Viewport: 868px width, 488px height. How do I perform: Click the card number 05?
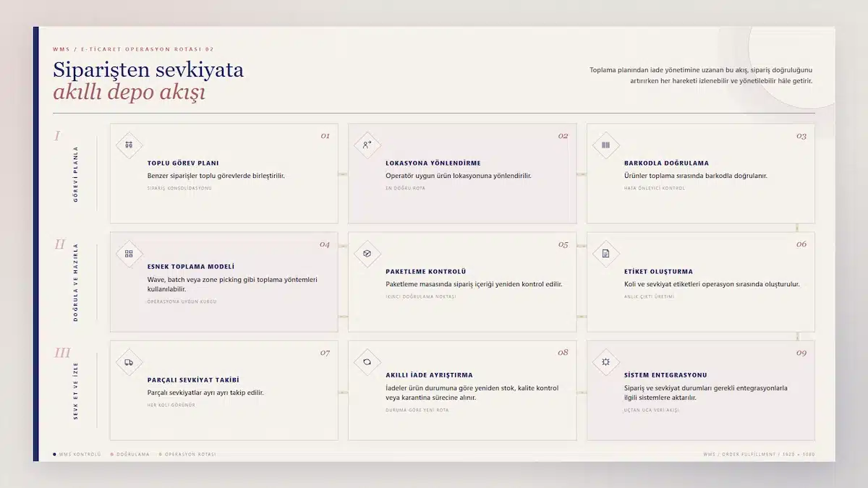pyautogui.click(x=563, y=244)
